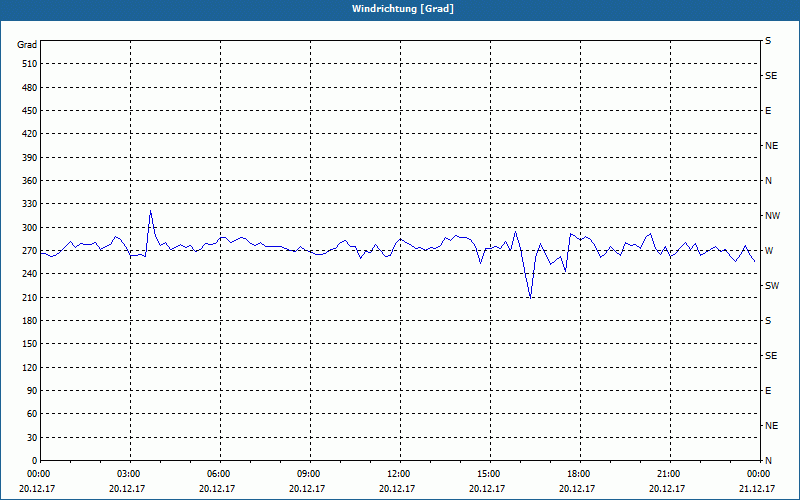Click the 'E' compass label level with 450

768,111
